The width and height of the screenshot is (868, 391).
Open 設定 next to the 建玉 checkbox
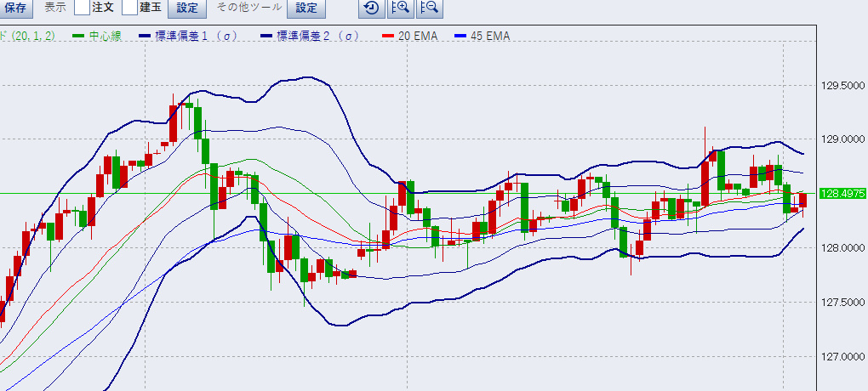coord(186,8)
